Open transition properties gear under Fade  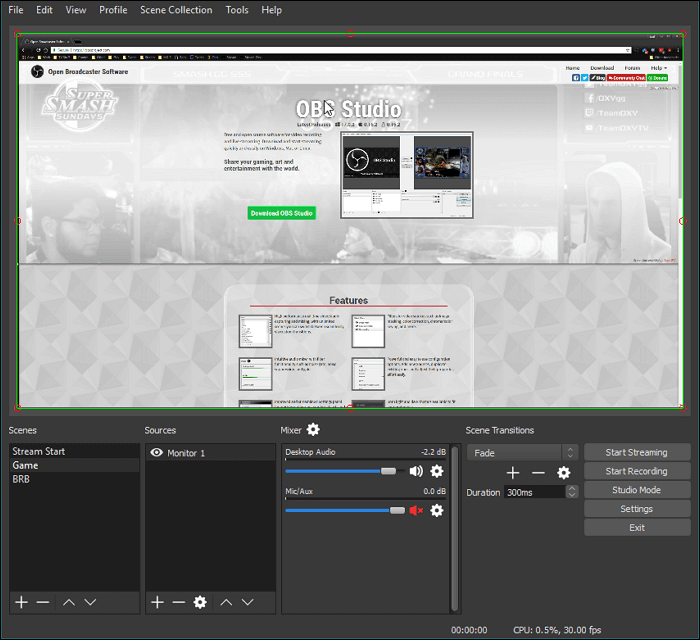click(563, 473)
